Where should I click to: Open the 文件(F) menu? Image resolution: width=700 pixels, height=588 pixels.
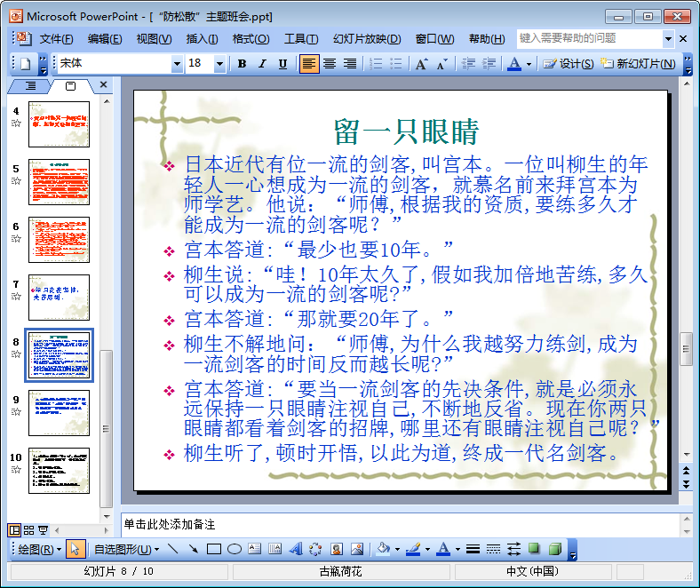(56, 39)
